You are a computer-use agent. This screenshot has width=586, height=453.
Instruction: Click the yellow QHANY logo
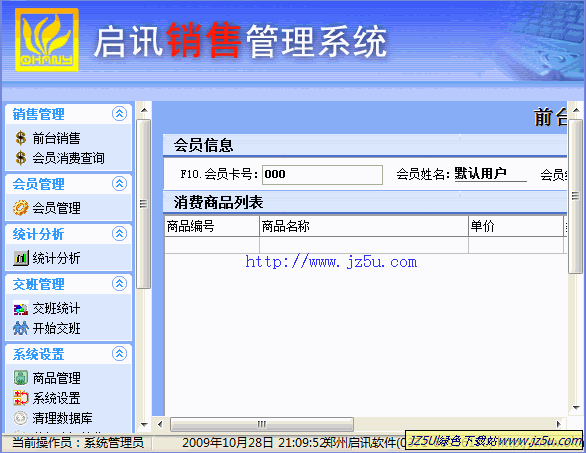click(x=47, y=40)
